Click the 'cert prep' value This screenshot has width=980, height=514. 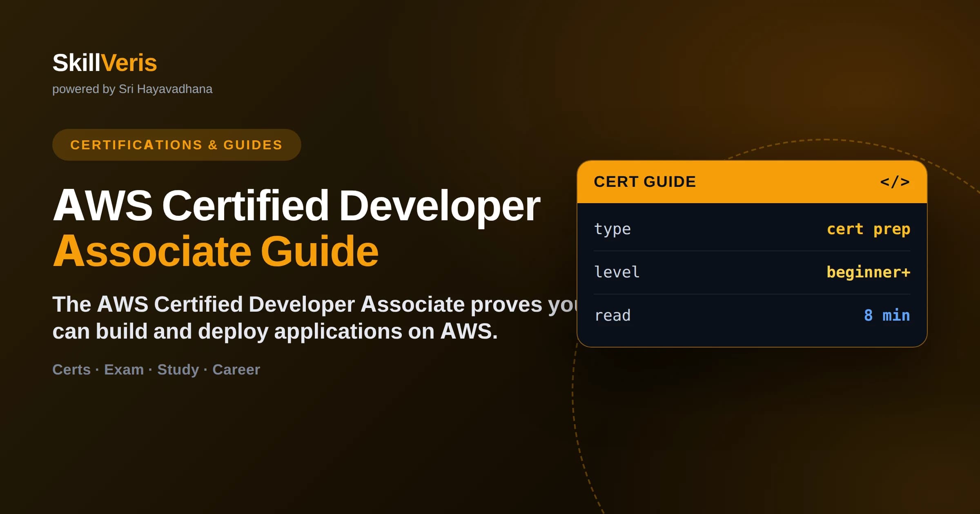coord(869,229)
